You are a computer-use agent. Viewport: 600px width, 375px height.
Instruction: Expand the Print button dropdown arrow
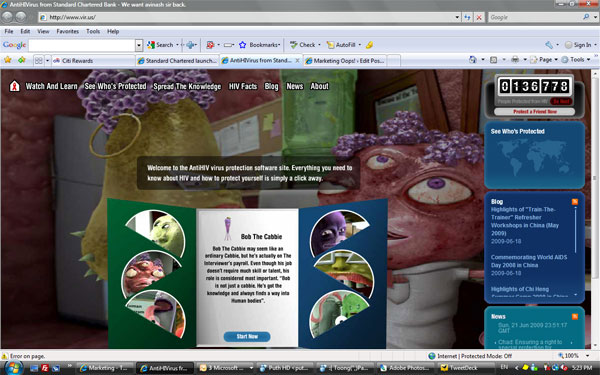[x=525, y=60]
